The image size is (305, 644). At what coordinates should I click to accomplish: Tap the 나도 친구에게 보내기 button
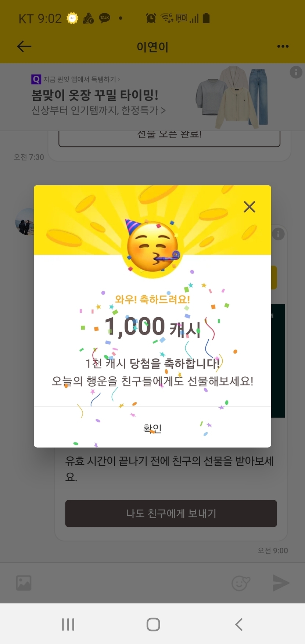click(x=171, y=513)
